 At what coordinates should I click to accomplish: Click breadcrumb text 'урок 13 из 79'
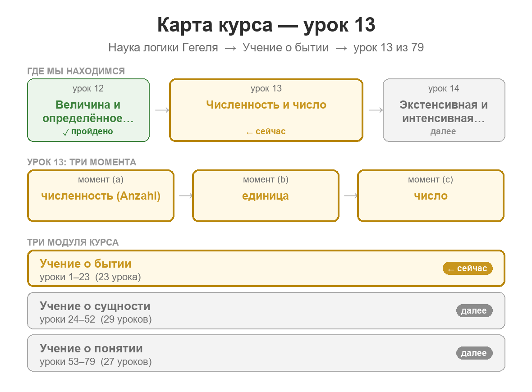tap(389, 47)
